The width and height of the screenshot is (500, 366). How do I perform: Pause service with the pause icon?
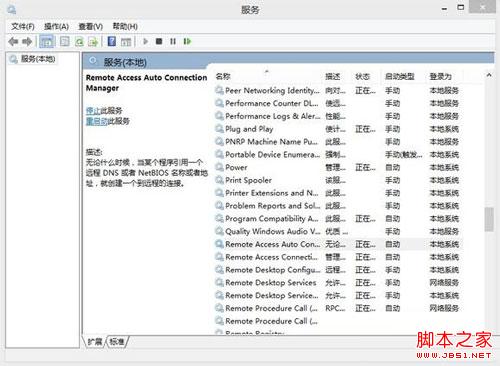pyautogui.click(x=173, y=41)
